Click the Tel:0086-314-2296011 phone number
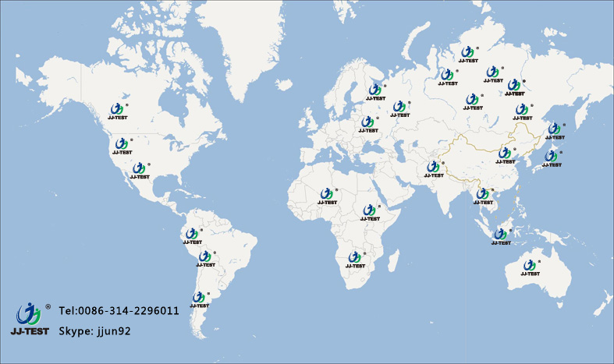 click(x=119, y=310)
